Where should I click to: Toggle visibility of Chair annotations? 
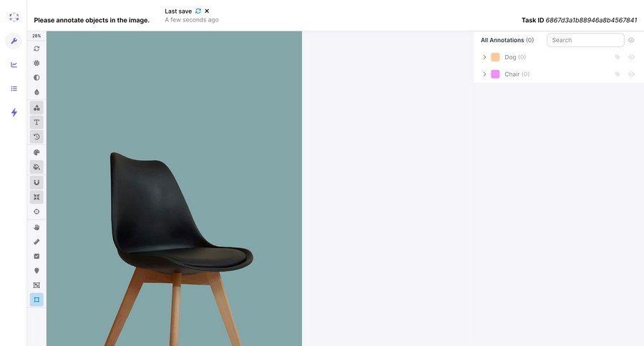[631, 74]
